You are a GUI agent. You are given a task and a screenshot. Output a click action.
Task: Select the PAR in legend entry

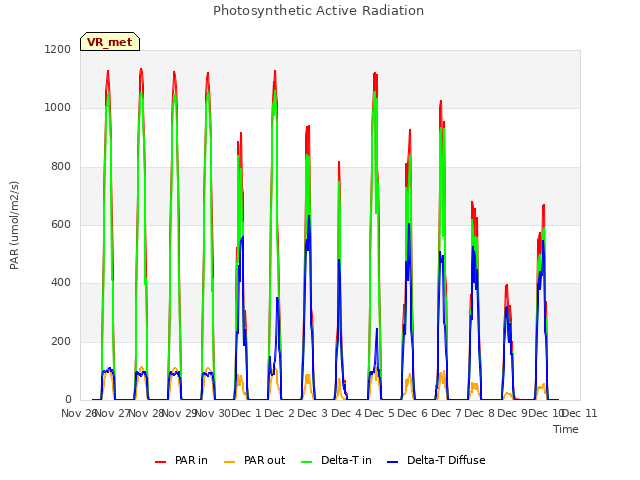(181, 460)
